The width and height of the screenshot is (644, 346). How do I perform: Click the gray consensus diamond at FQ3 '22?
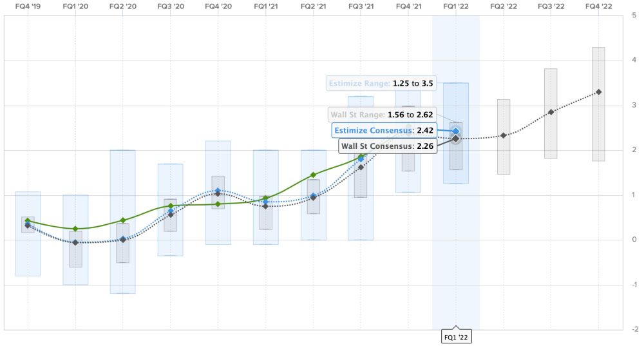tap(551, 112)
